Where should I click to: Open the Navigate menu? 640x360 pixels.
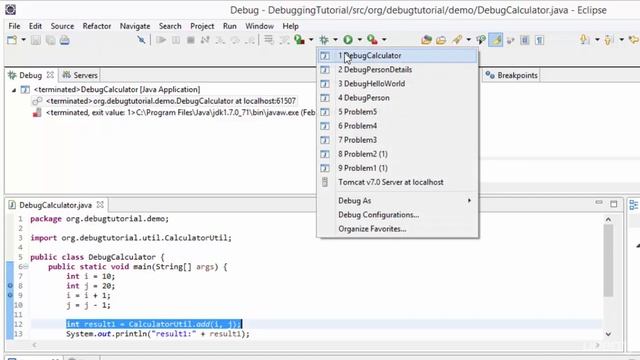click(135, 26)
